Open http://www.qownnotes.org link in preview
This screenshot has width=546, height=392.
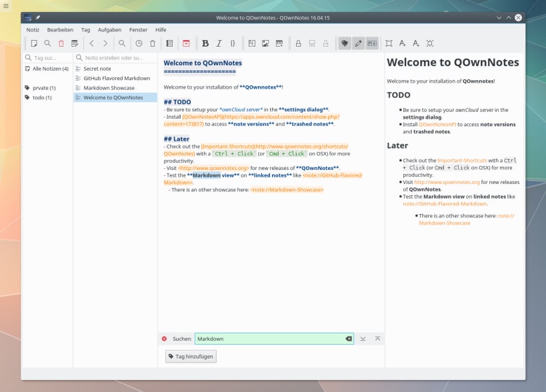click(x=447, y=182)
